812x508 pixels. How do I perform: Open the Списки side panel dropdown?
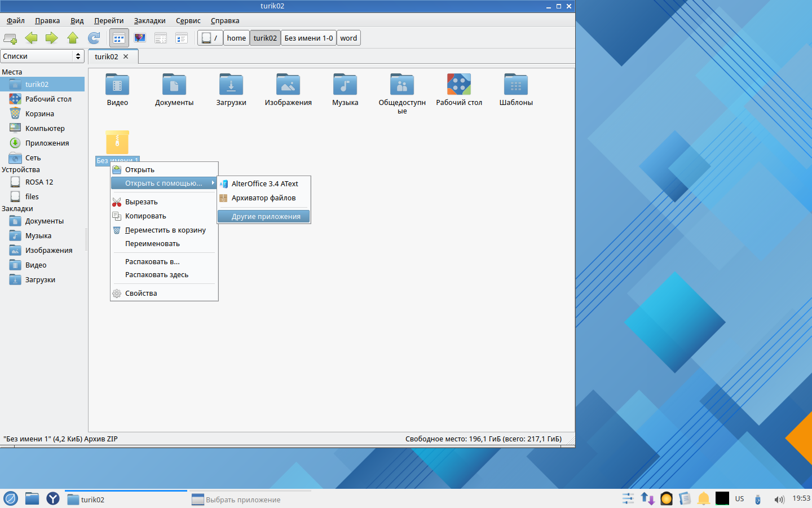coord(42,56)
